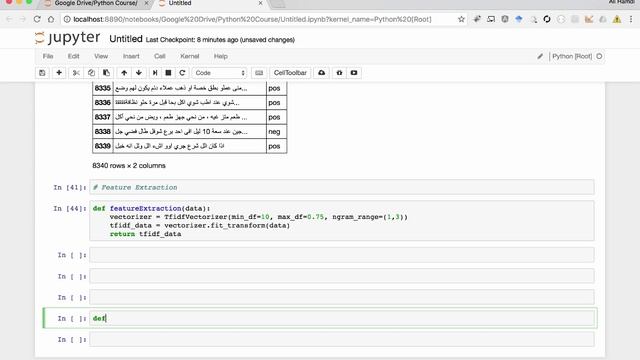The width and height of the screenshot is (640, 360).
Task: Run cell and select below icon
Action: point(155,73)
